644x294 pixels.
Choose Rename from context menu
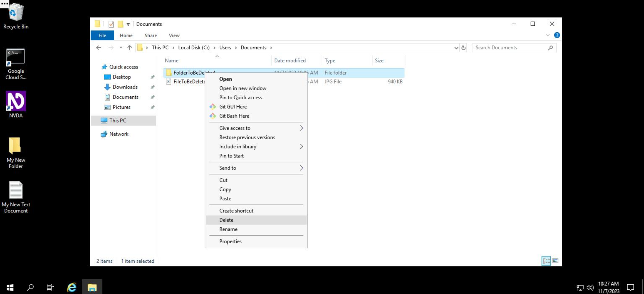(256, 229)
